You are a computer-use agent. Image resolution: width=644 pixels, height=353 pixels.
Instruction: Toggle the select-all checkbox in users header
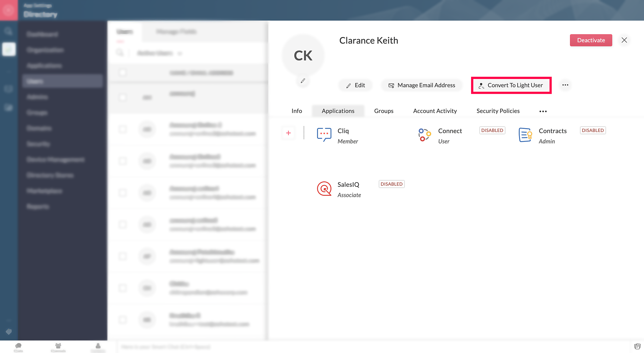pos(122,72)
